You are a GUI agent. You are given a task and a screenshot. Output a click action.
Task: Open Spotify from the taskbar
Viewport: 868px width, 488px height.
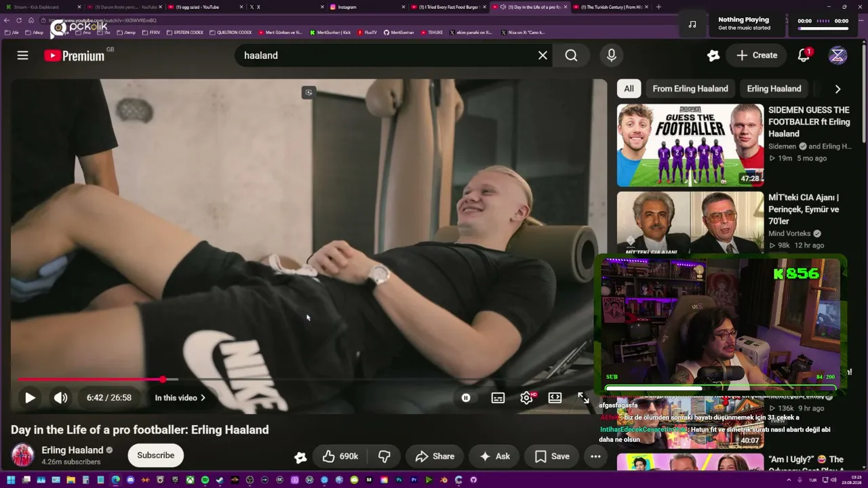click(205, 480)
